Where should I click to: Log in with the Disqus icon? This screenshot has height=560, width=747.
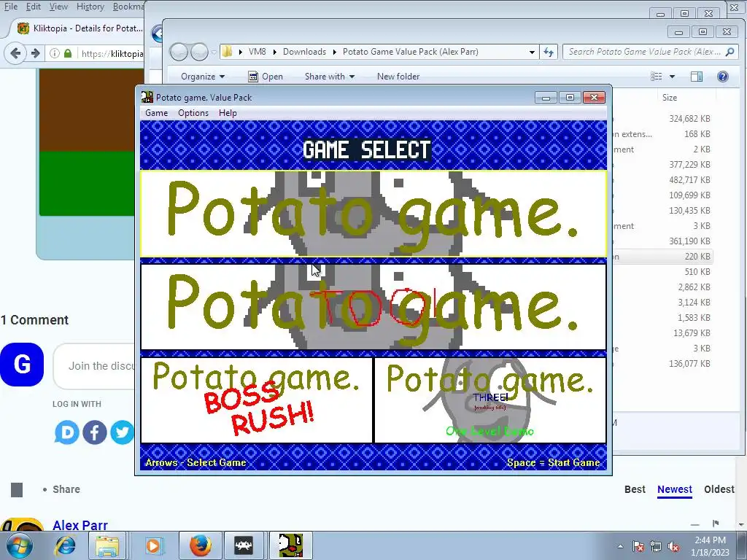click(x=66, y=432)
